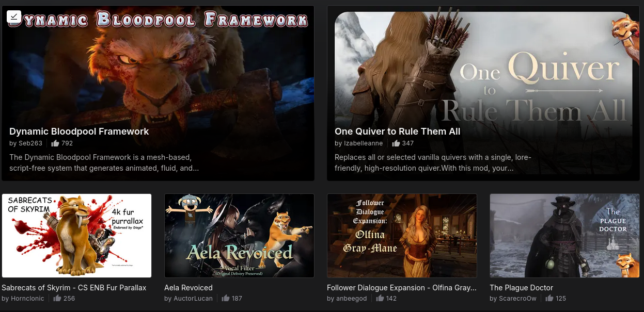The width and height of the screenshot is (644, 312).
Task: Open the Dynamic Bloodpool Framework title link
Action: [79, 132]
